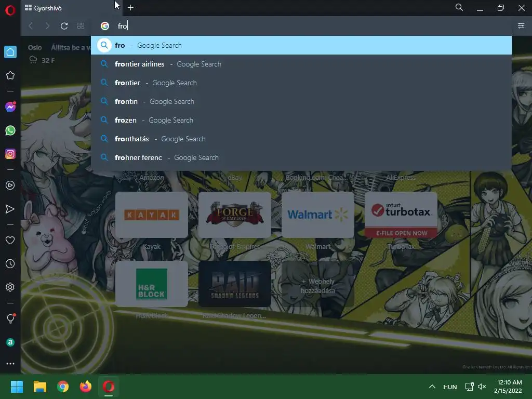Expand system tray hidden icons chevron
This screenshot has height=399, width=532.
pyautogui.click(x=432, y=387)
